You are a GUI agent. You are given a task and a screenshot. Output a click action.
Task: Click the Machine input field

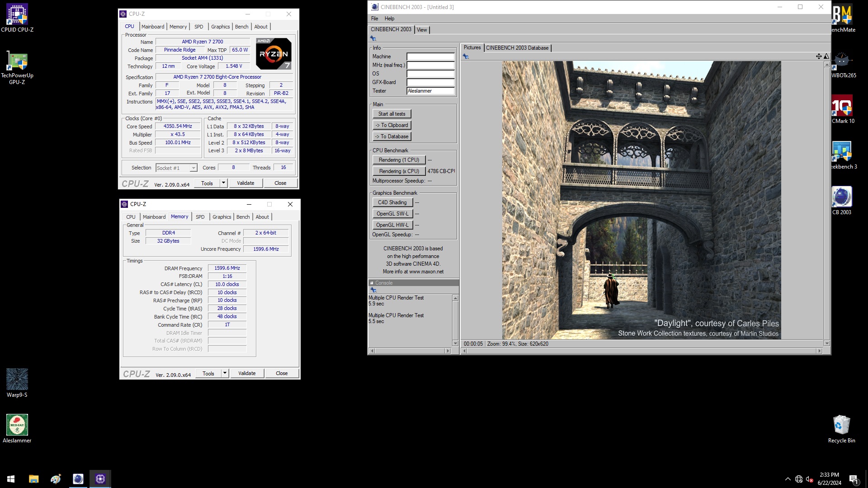[430, 56]
